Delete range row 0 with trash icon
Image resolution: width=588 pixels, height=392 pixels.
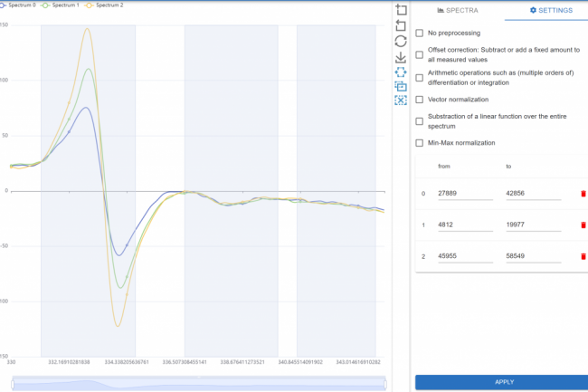[583, 194]
